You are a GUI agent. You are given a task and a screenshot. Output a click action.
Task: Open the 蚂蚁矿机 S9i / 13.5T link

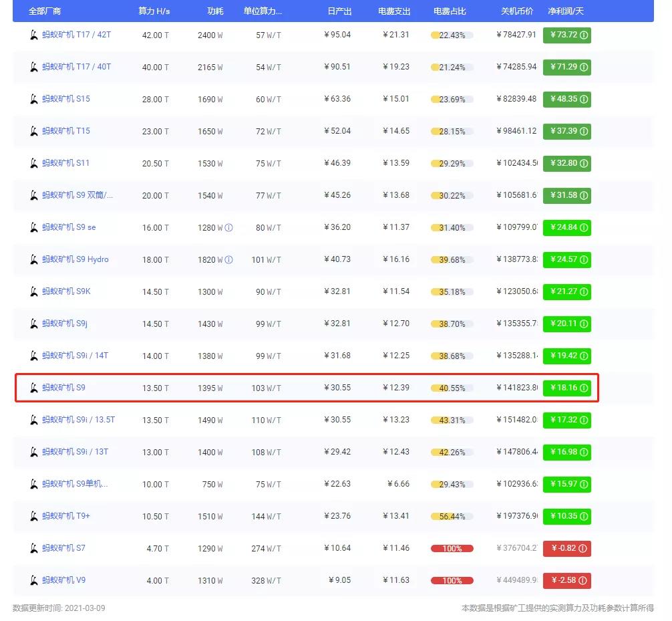(x=78, y=420)
